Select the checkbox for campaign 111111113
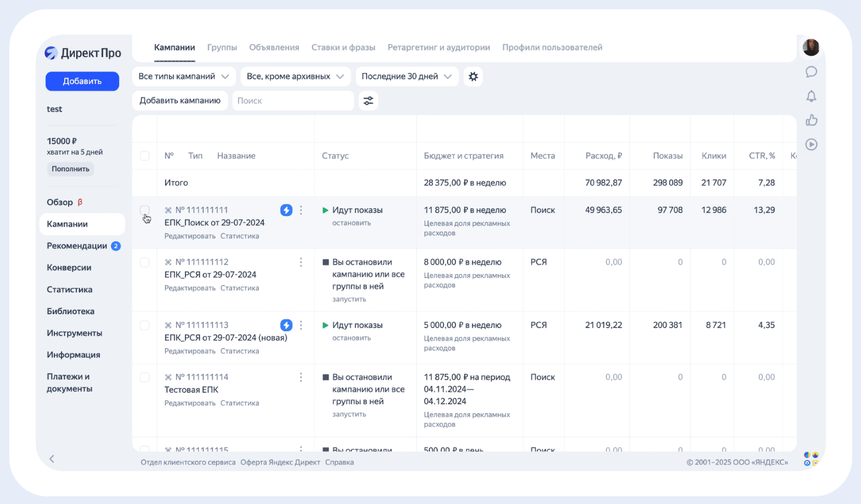 click(x=145, y=325)
